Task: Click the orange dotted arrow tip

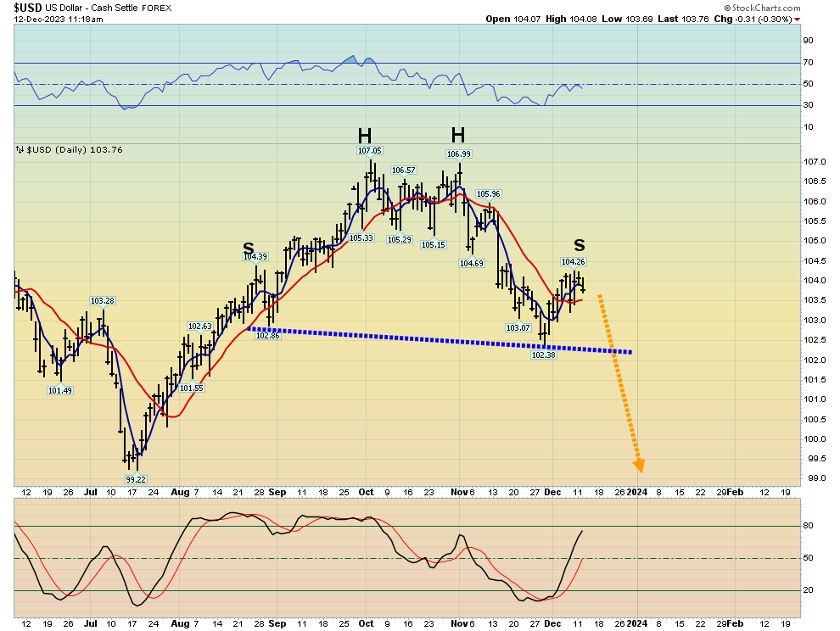Action: pos(638,466)
